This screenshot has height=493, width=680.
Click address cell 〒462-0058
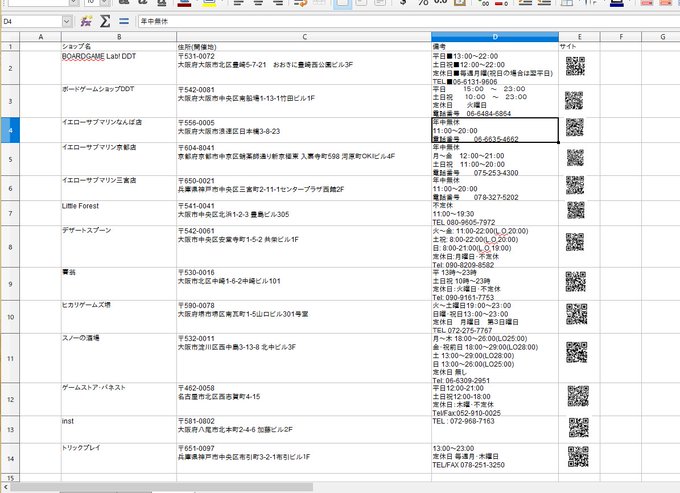pos(304,399)
